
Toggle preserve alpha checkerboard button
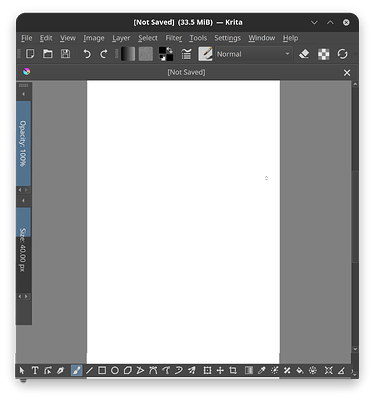(x=323, y=54)
